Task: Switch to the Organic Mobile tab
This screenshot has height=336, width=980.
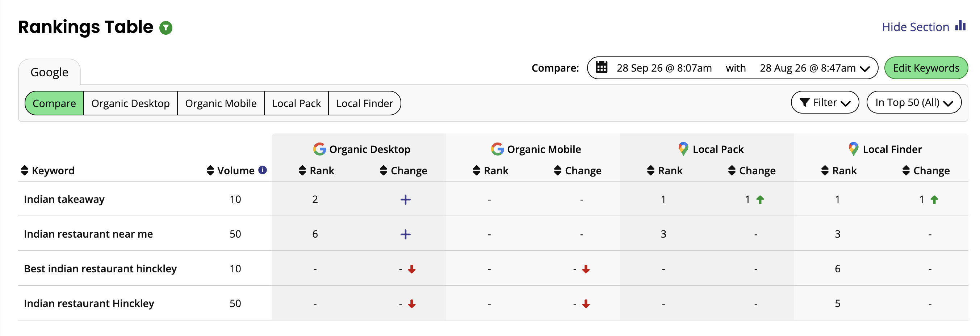Action: 221,103
